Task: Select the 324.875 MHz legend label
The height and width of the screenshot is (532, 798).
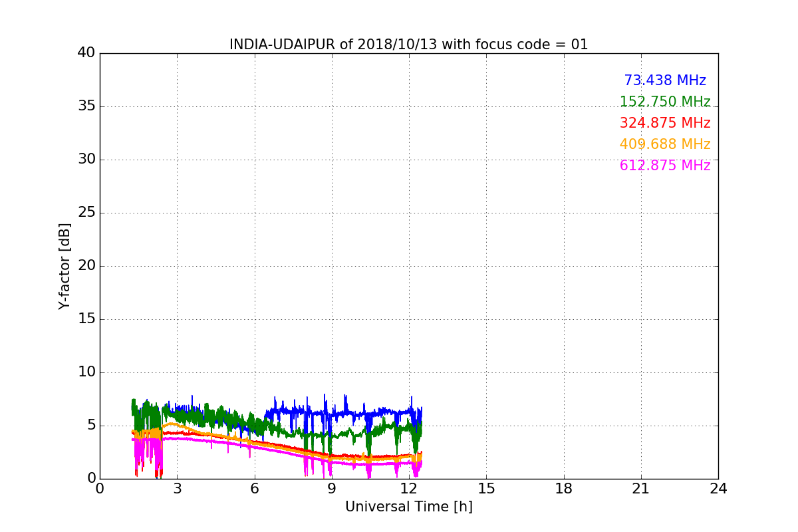Action: coord(665,123)
